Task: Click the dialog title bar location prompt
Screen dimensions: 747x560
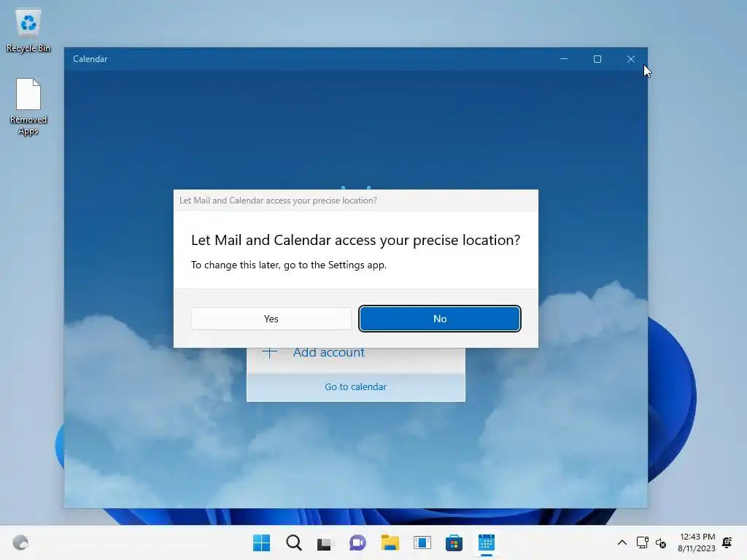Action: point(278,201)
